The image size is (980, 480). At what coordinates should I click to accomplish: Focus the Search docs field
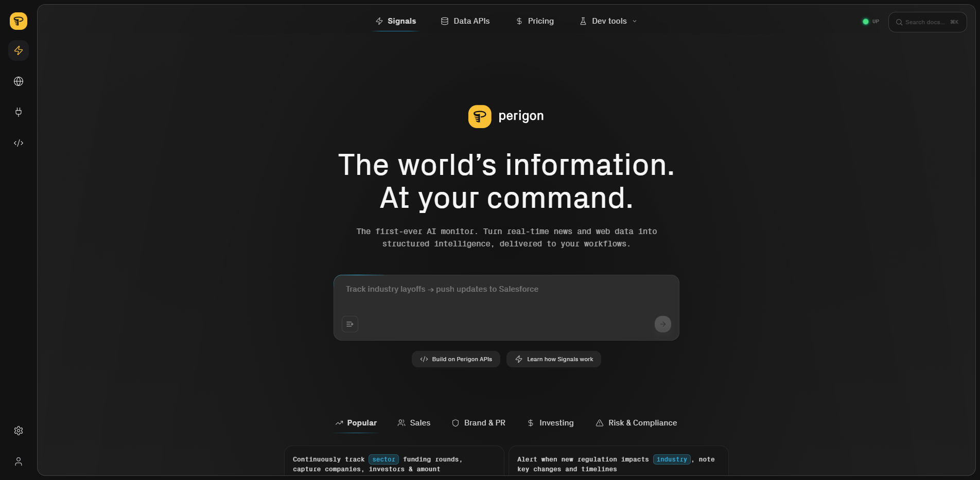(927, 22)
